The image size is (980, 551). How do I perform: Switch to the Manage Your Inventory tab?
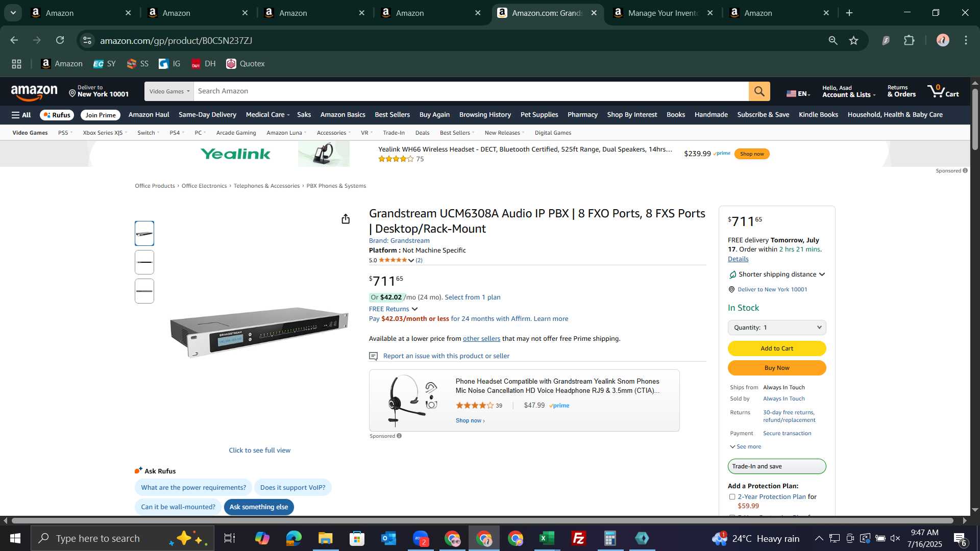coord(663,13)
